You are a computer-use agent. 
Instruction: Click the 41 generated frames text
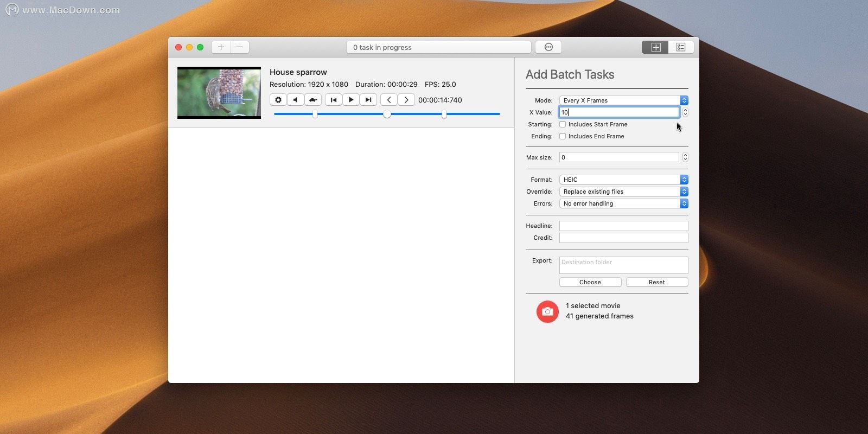click(599, 316)
